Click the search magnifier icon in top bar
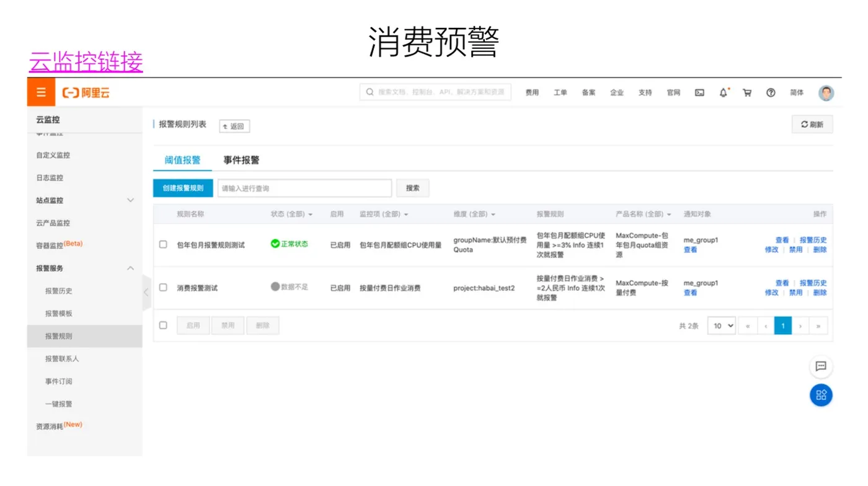 pyautogui.click(x=370, y=92)
